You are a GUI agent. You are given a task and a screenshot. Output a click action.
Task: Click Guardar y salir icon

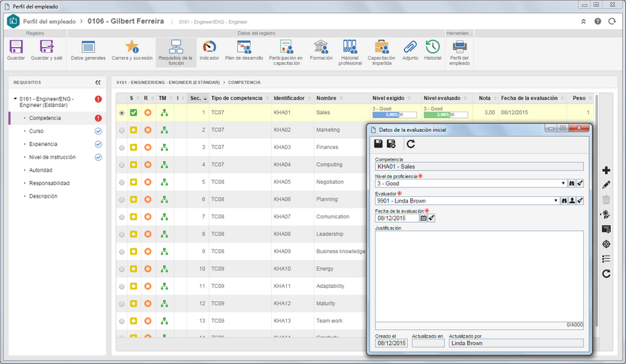tap(46, 46)
